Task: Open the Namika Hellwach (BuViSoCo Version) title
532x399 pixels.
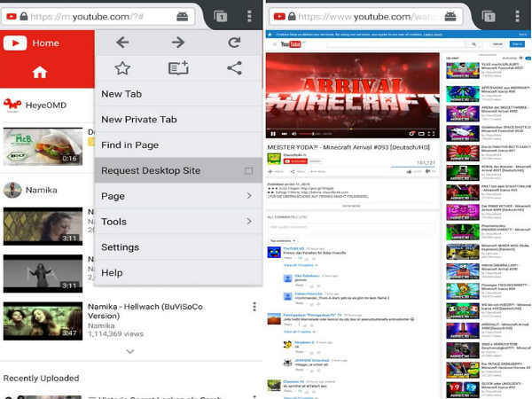Action: [145, 311]
